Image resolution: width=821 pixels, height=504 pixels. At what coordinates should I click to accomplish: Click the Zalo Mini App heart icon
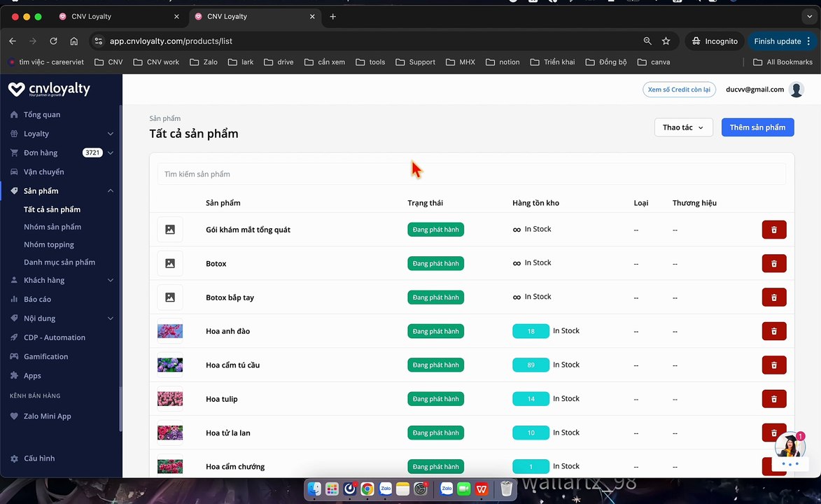coord(14,416)
